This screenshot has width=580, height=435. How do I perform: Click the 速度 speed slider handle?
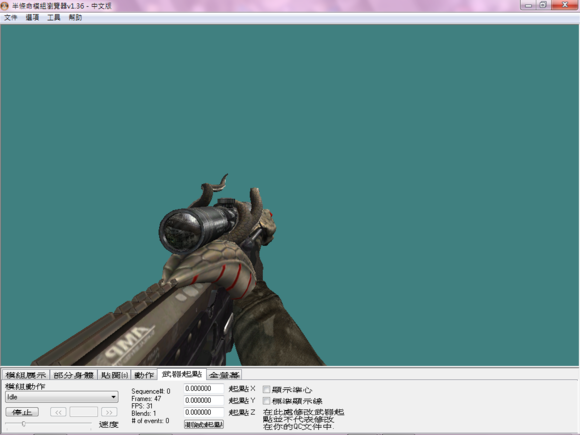click(x=24, y=424)
